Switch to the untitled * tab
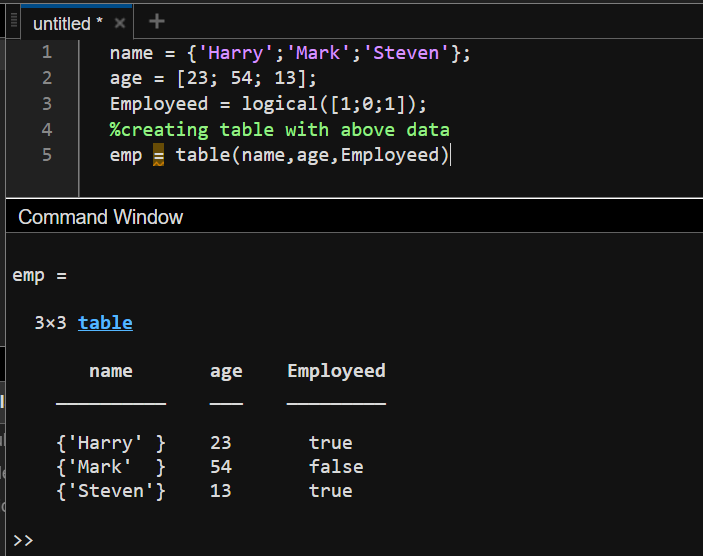 tap(68, 23)
